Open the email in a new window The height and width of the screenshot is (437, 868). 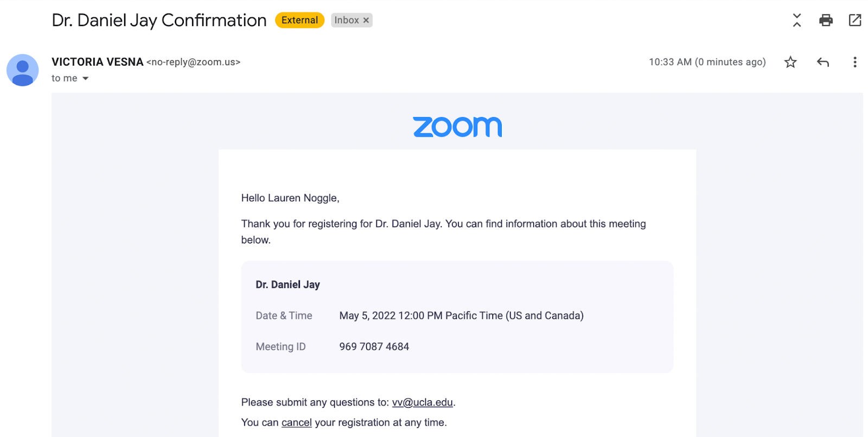[x=855, y=20]
